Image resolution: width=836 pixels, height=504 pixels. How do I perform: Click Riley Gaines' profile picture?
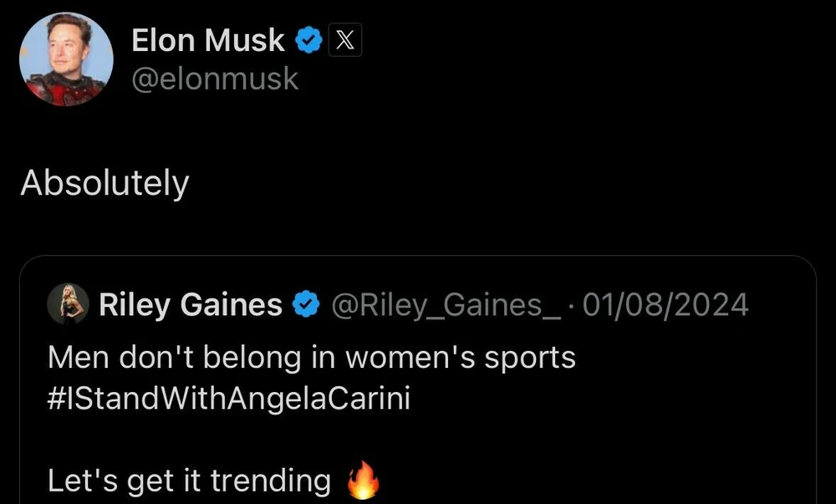[x=69, y=304]
